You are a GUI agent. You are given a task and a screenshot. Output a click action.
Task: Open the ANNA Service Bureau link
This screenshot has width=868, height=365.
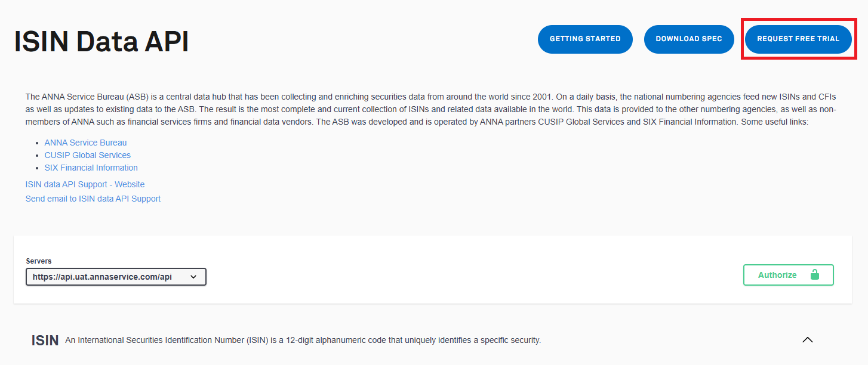tap(85, 143)
